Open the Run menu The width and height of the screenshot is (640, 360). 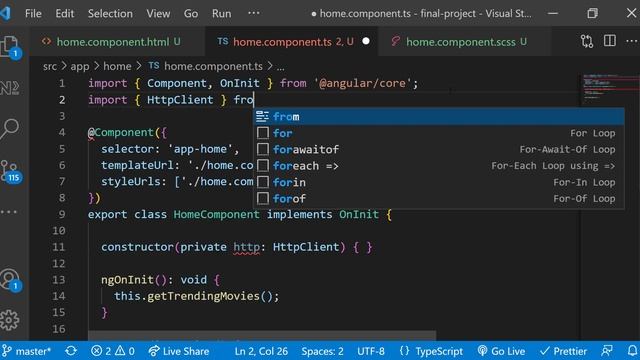coord(221,13)
